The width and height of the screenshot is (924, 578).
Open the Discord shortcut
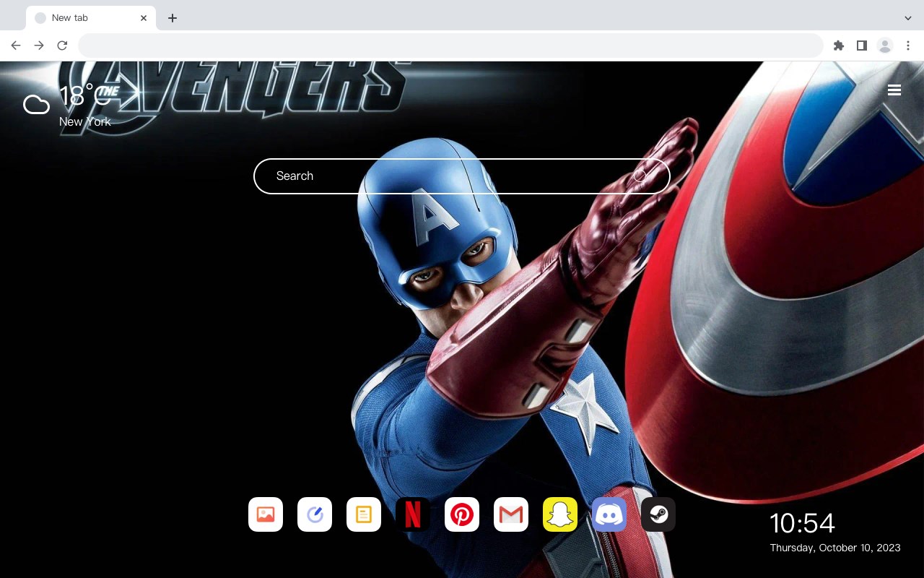pyautogui.click(x=609, y=514)
